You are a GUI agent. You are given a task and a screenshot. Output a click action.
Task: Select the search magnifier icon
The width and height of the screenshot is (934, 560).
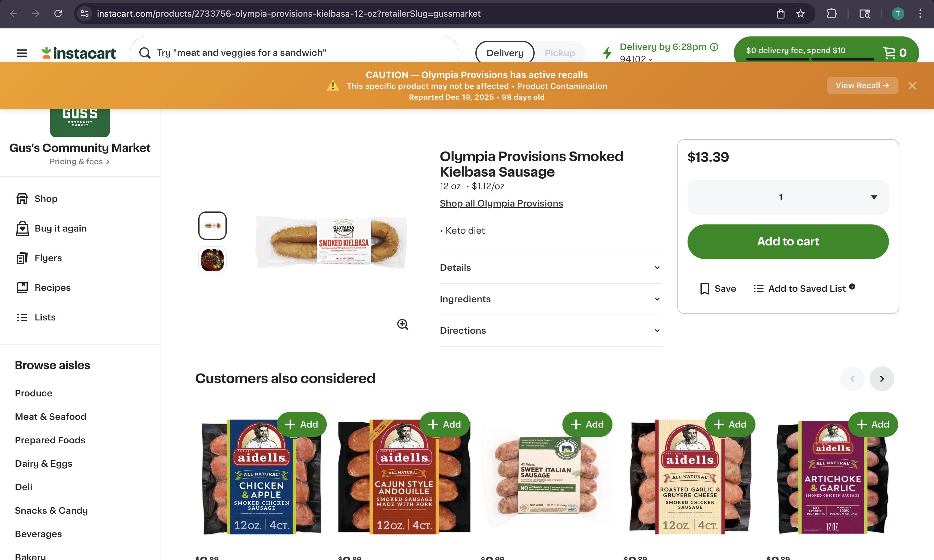pos(145,52)
